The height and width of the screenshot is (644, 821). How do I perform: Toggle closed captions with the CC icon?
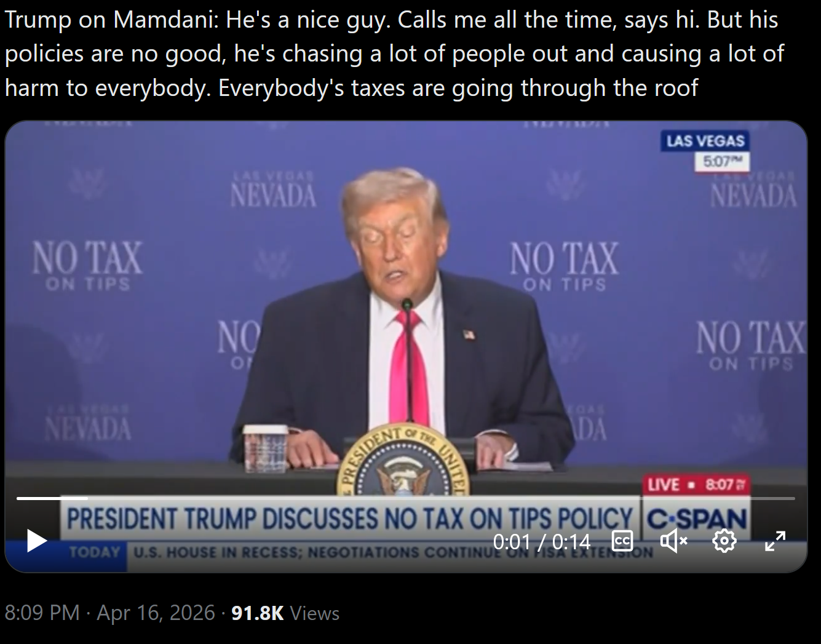(x=622, y=541)
